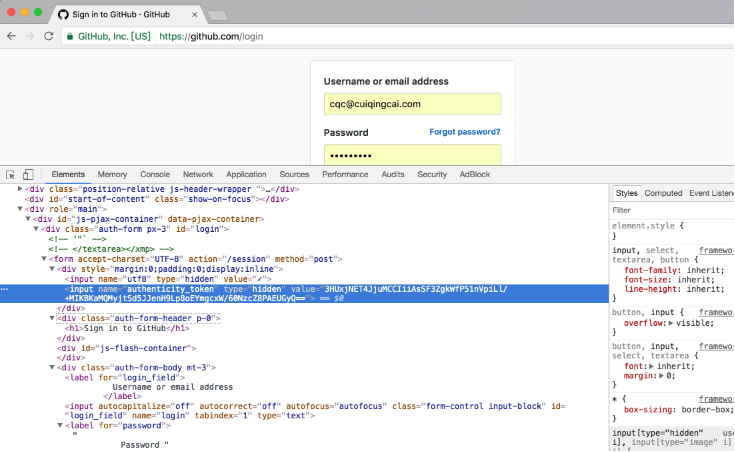This screenshot has width=735, height=452.
Task: Click the inspect element picker icon
Action: pyautogui.click(x=10, y=174)
